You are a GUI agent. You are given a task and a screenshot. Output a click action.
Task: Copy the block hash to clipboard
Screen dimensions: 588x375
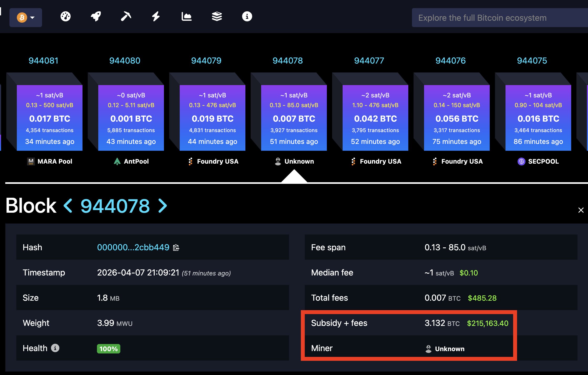176,248
